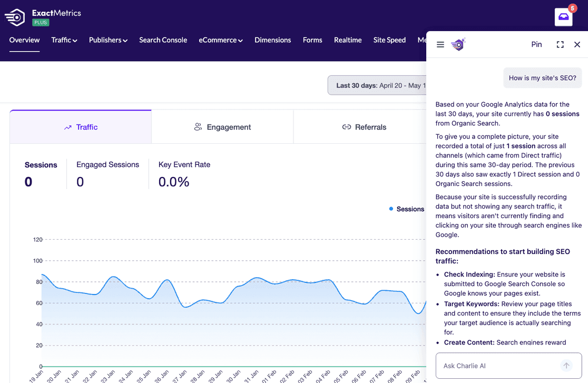Viewport: 588px width, 383px height.
Task: Expand the eCommerce menu dropdown
Action: pyautogui.click(x=220, y=40)
